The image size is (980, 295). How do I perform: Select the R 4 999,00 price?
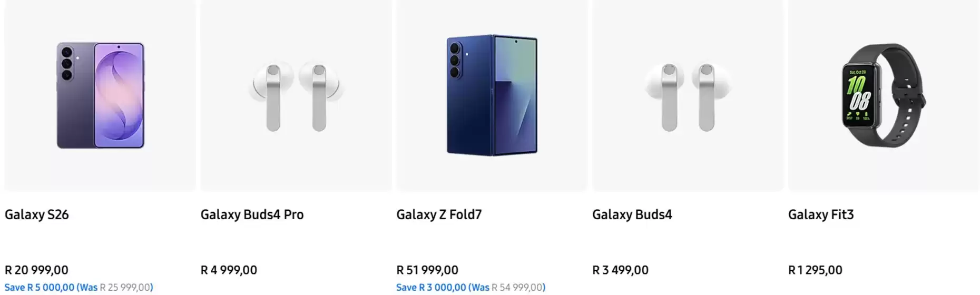coord(229,270)
